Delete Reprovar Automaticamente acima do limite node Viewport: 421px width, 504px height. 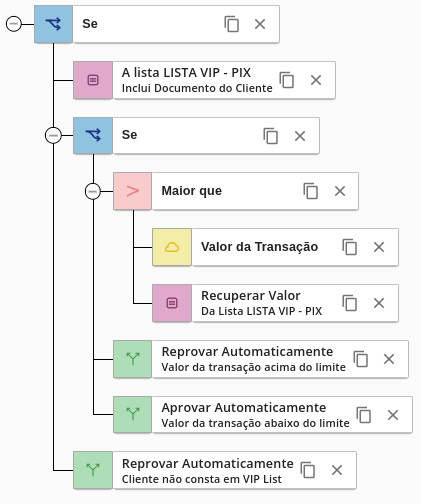pos(389,359)
